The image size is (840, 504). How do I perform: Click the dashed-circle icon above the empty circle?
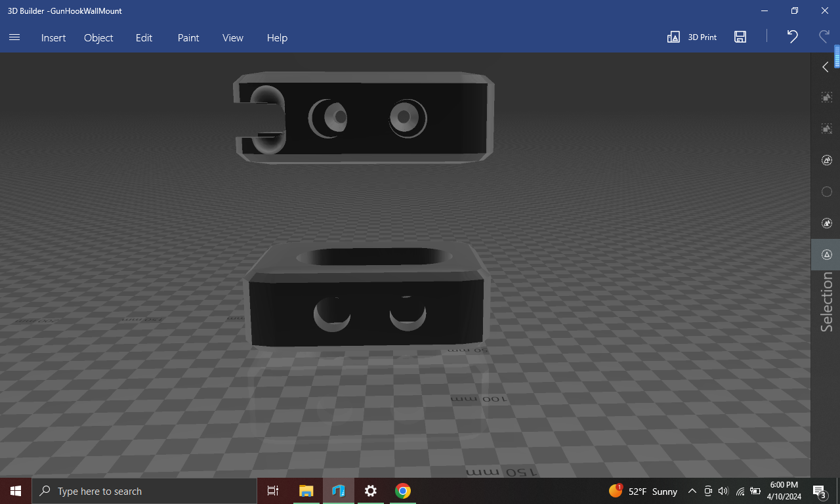(826, 160)
